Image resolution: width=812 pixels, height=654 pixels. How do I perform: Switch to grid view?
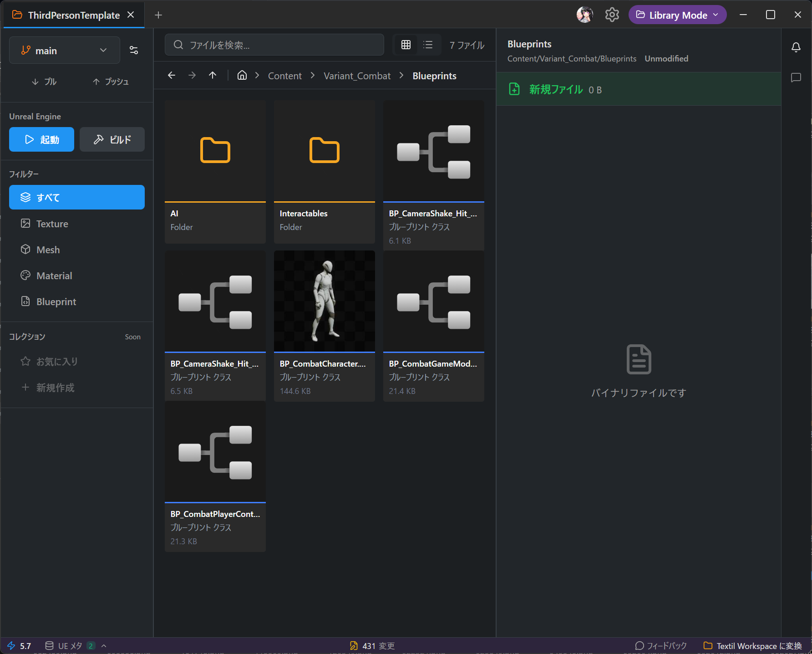point(406,45)
